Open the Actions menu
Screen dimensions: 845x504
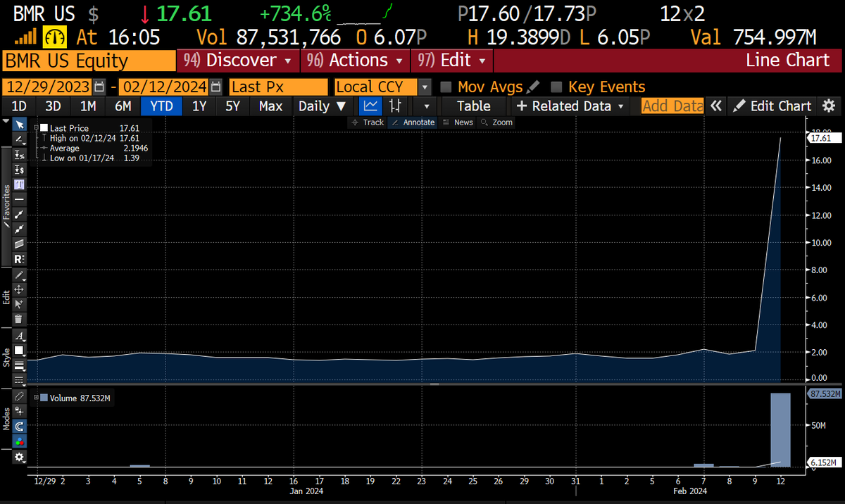(x=355, y=61)
